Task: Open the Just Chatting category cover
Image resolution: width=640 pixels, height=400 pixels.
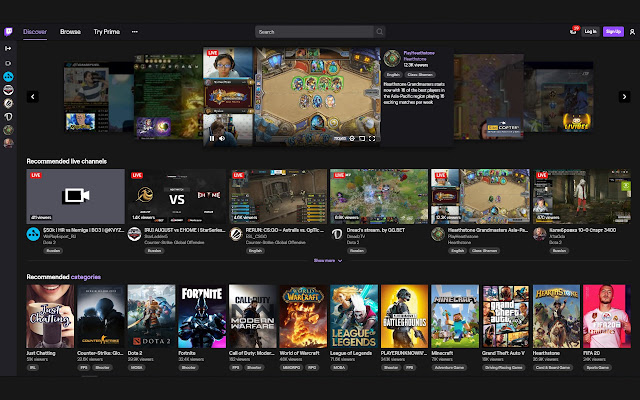Action: 50,316
